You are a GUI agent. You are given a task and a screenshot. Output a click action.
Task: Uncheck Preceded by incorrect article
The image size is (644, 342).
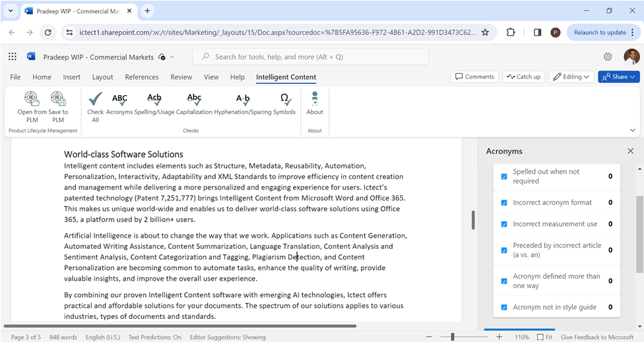(x=504, y=250)
